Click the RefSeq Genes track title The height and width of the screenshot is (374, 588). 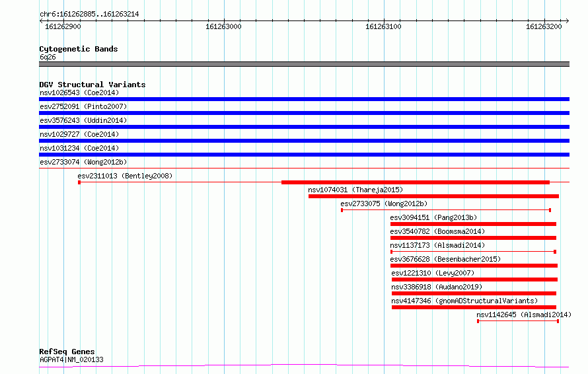point(67,352)
